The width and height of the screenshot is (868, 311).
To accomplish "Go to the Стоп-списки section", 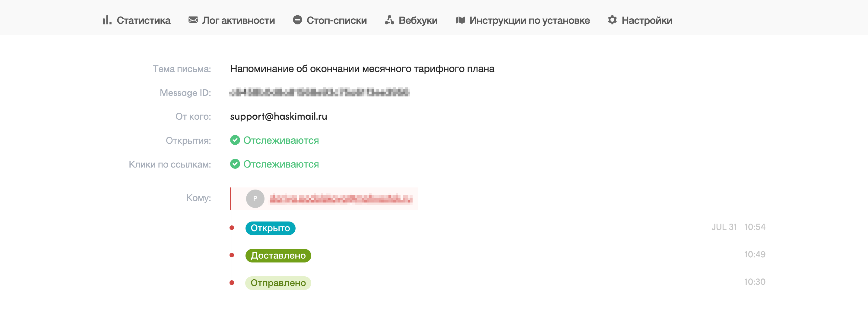I will click(x=336, y=20).
